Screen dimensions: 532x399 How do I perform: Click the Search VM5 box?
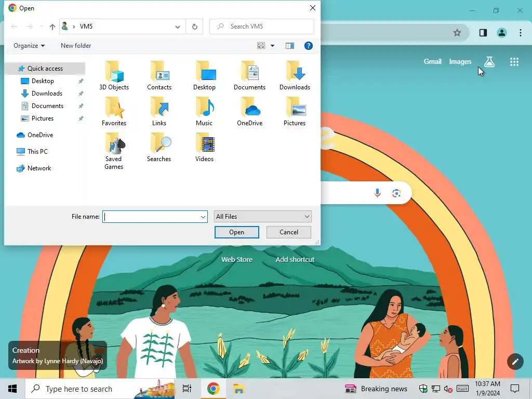[x=262, y=26]
